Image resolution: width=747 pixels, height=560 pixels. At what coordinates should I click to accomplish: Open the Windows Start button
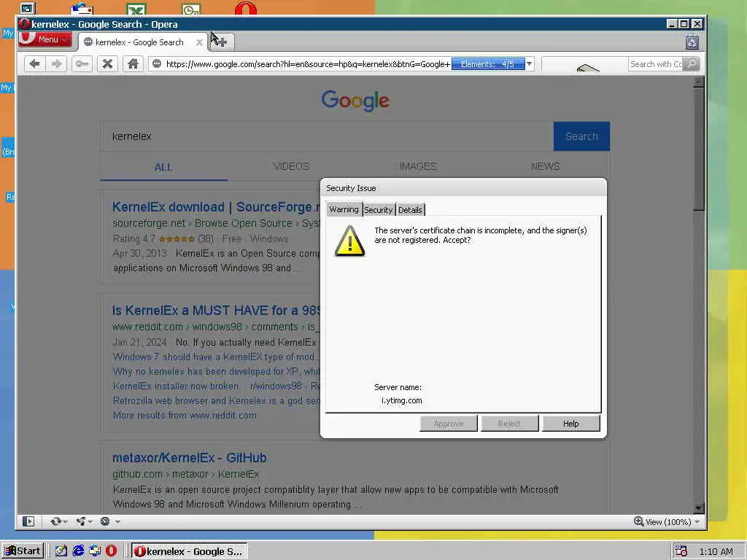coord(23,551)
